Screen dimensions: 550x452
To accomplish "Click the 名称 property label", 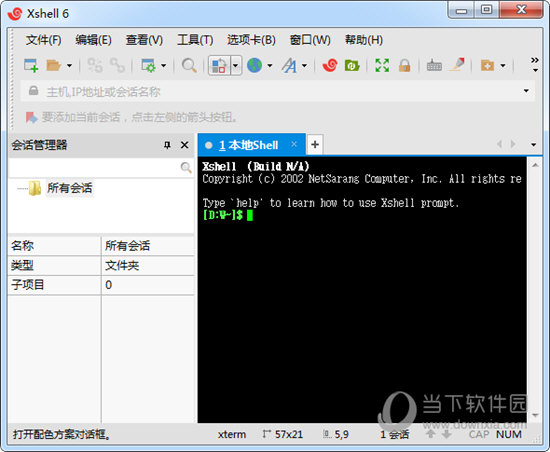I will point(22,245).
